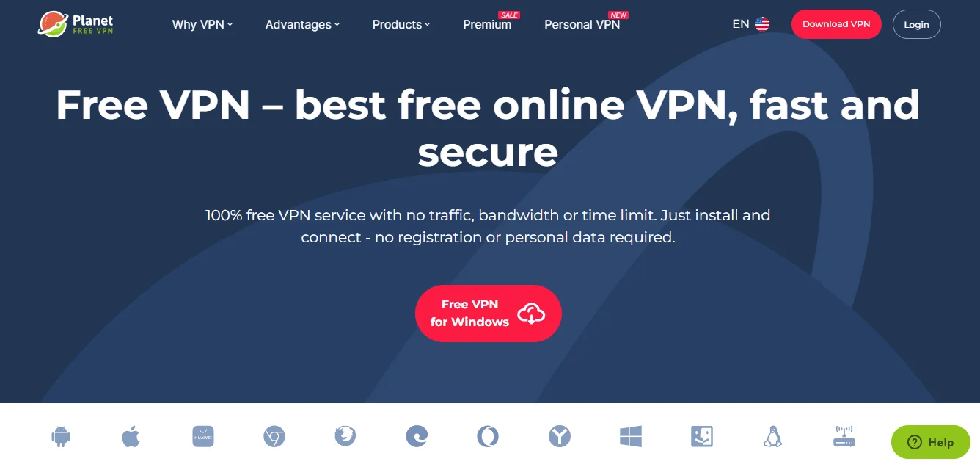Open the Huawei AppGallery icon
Screen dimensions: 980x467
pyautogui.click(x=202, y=437)
